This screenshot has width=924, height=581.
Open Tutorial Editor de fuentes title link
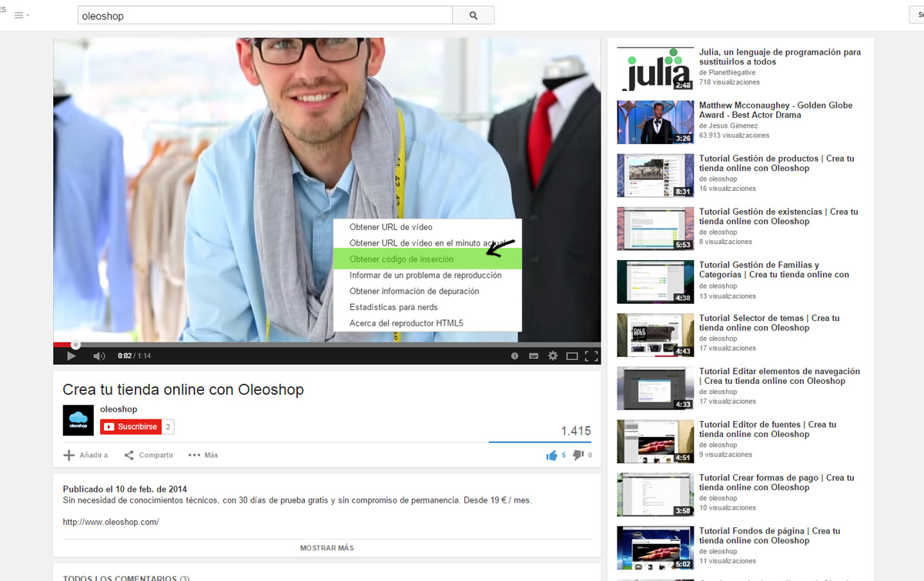click(768, 429)
